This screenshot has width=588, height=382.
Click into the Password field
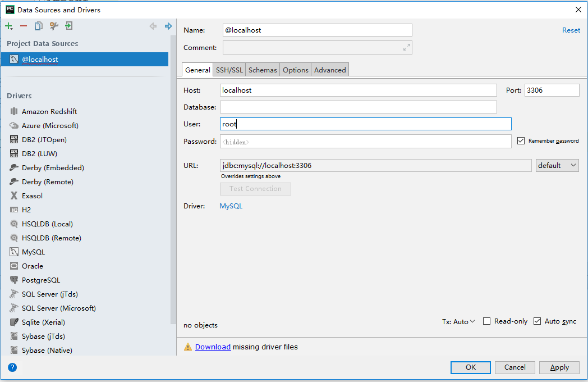pos(366,141)
